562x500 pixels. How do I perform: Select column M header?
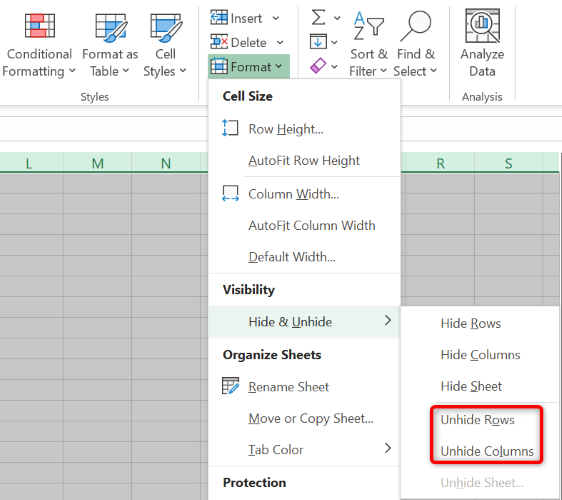click(97, 163)
